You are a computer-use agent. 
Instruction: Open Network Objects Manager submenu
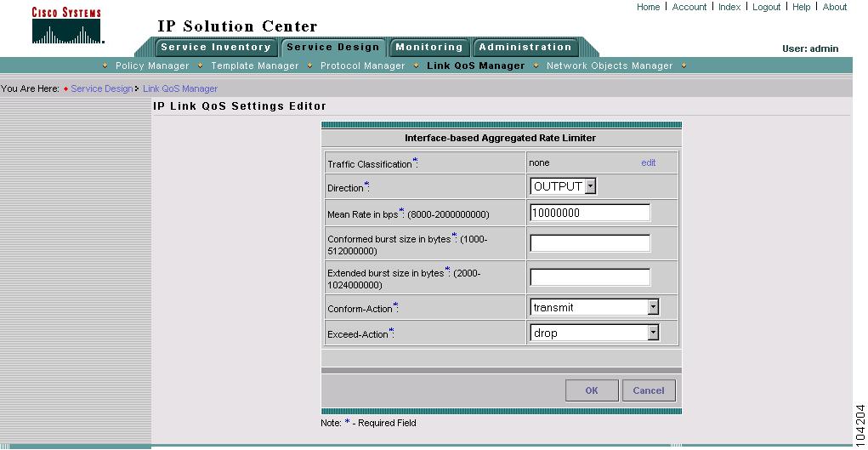pos(610,66)
